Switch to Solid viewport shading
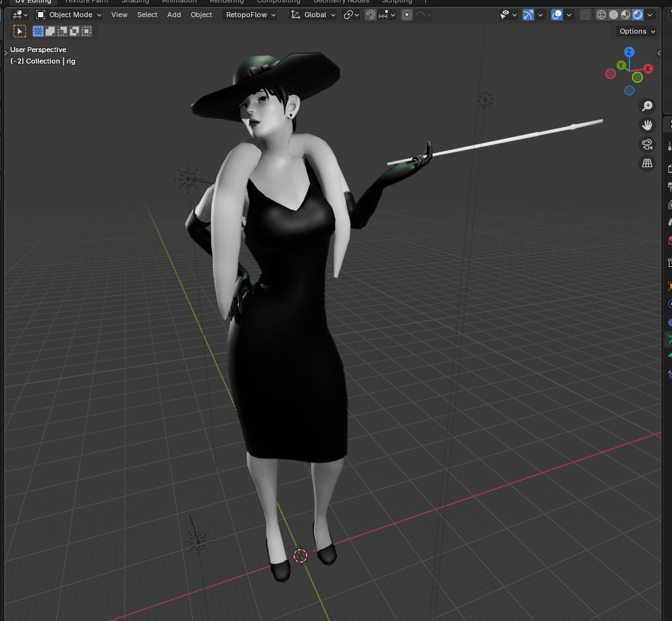The image size is (672, 621). click(x=614, y=15)
